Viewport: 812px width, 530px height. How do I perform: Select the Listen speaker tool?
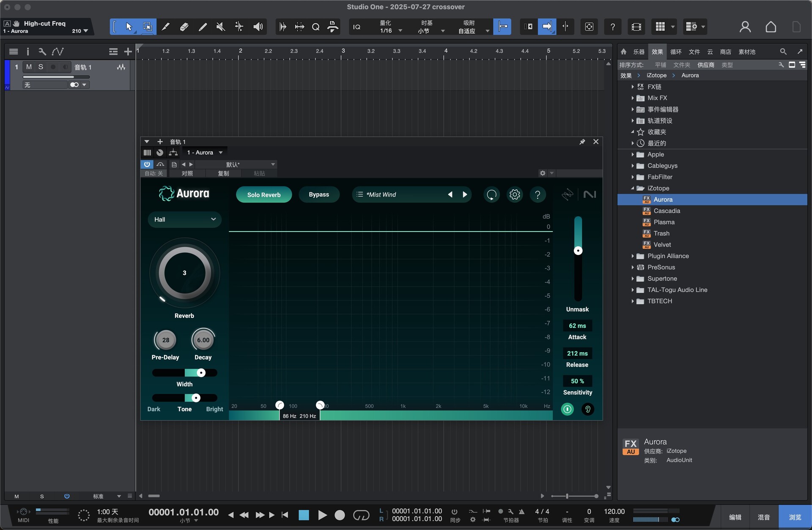(x=258, y=27)
